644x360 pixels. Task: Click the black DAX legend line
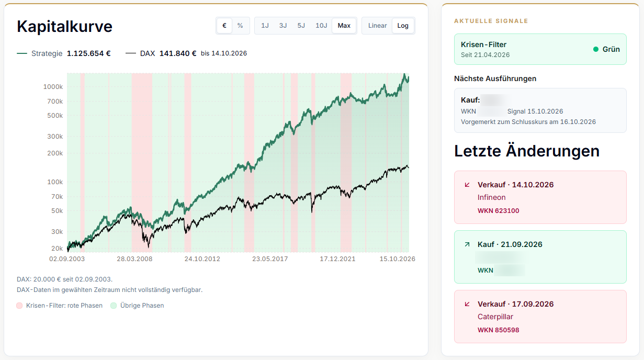131,53
